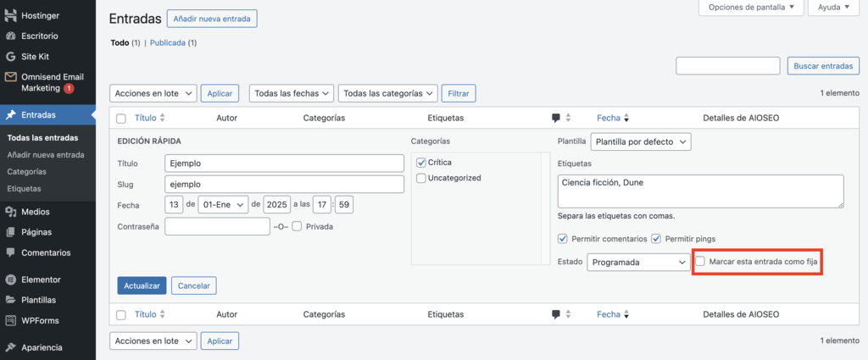Expand the Ayuda help tab
This screenshot has height=360, width=868.
tap(834, 7)
